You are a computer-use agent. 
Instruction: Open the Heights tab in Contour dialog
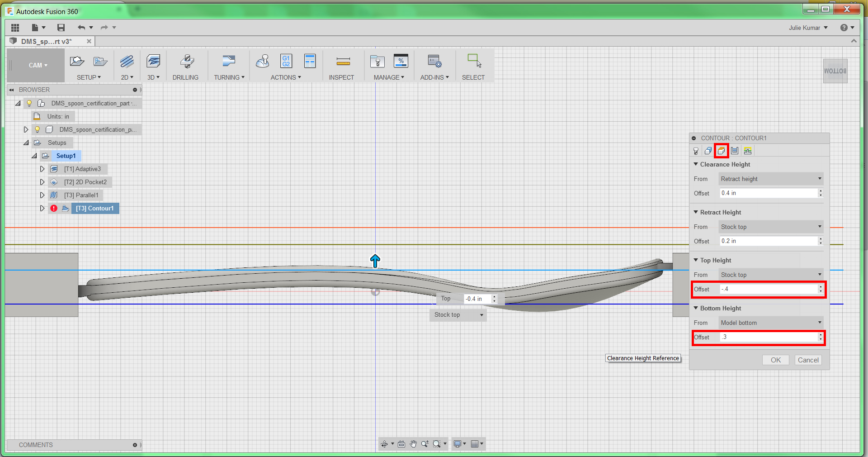pyautogui.click(x=722, y=151)
